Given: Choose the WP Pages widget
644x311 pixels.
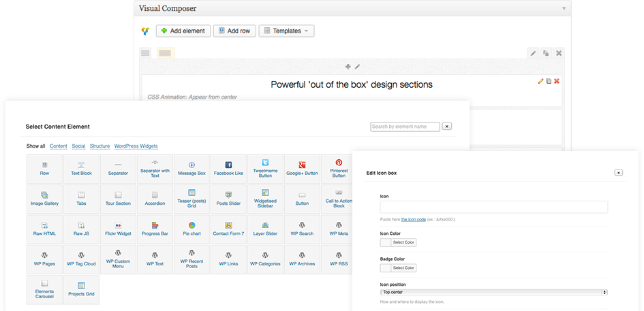Looking at the screenshot, I should [44, 260].
